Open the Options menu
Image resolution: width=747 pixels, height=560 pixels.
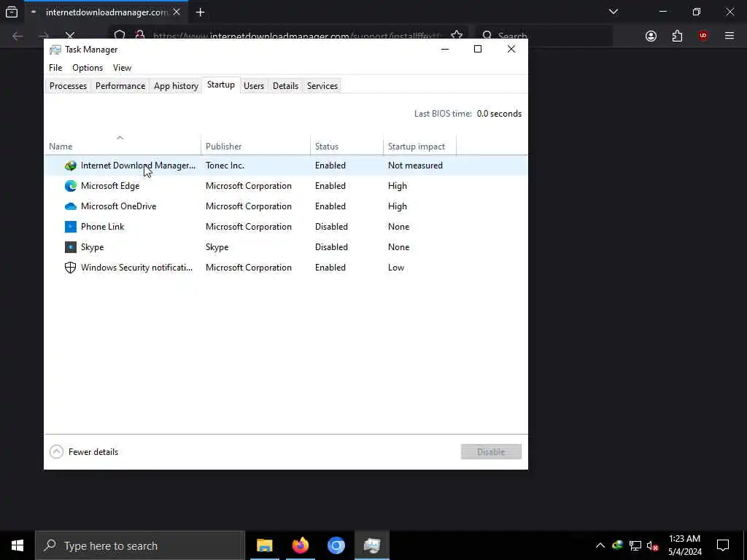tap(88, 68)
